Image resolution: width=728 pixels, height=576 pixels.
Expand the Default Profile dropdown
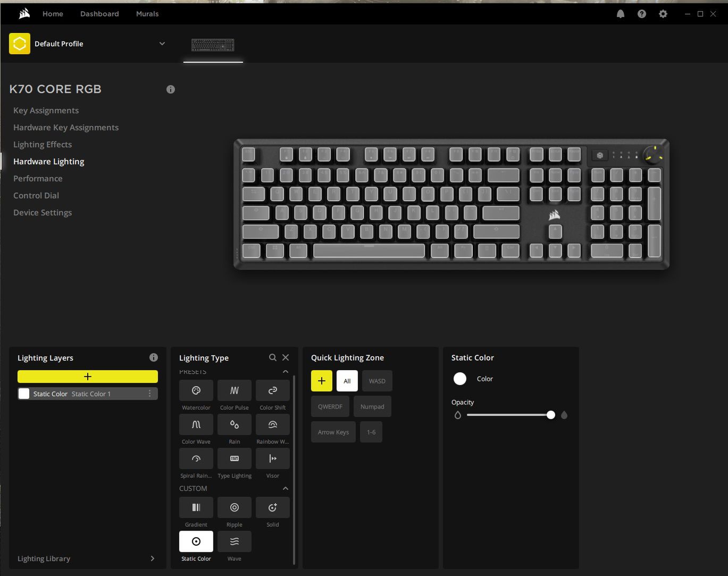click(x=162, y=44)
